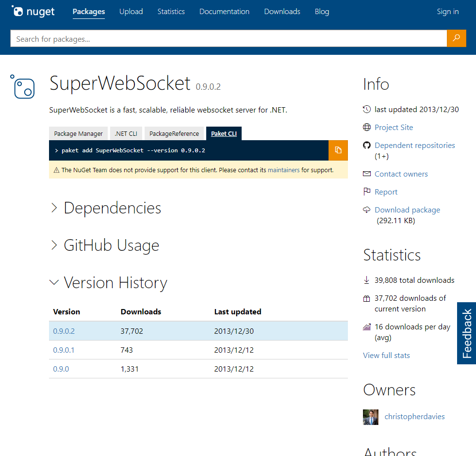
Task: Click the Version column header
Action: (66, 312)
